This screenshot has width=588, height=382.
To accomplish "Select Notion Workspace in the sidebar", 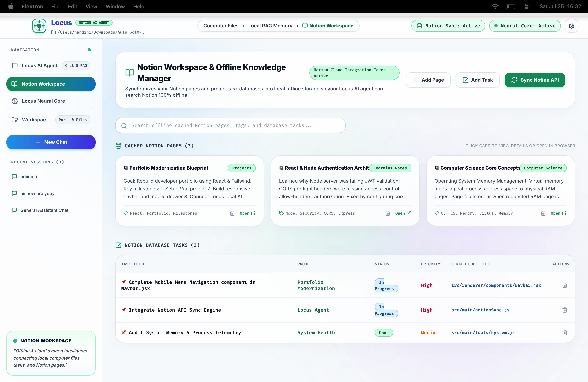I will point(51,84).
